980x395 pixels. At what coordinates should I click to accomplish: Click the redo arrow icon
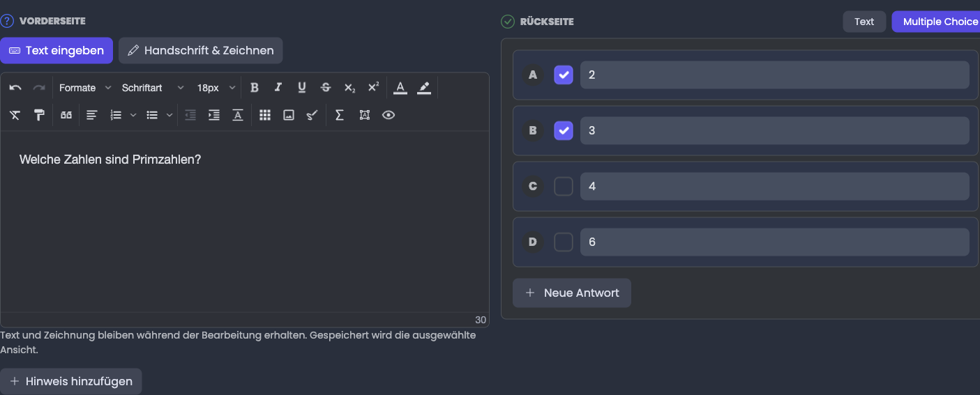pos(39,88)
